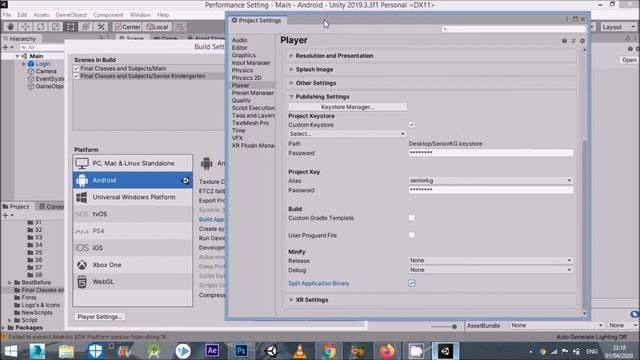Open the Player settings gear menu
The height and width of the screenshot is (360, 640).
(x=582, y=41)
